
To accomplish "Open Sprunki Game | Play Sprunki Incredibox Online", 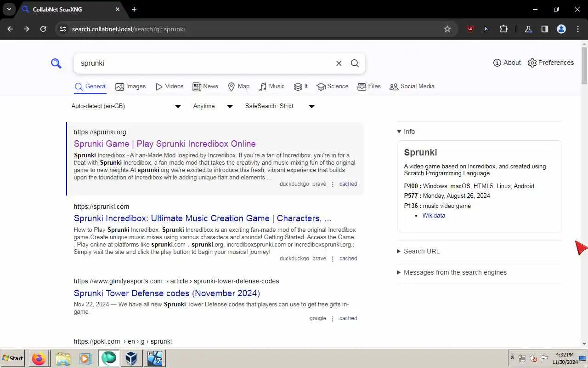I will [x=165, y=144].
